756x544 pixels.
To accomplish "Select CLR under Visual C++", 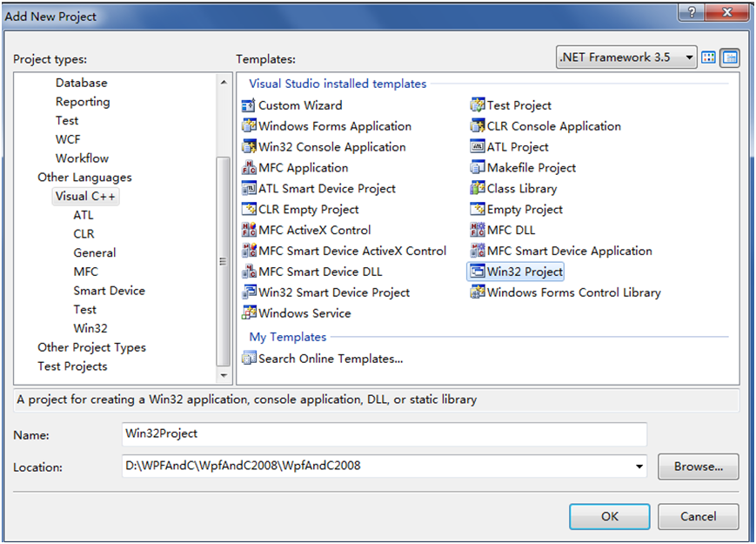I will point(84,234).
